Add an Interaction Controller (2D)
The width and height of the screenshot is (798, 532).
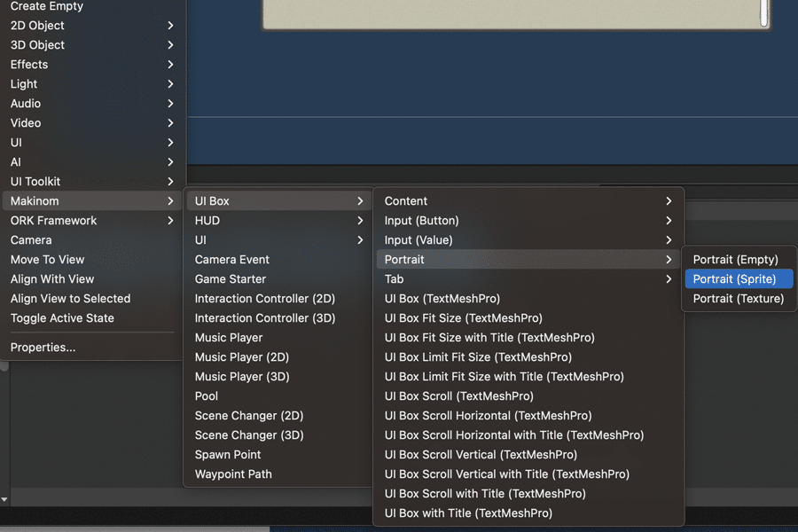pos(278,299)
